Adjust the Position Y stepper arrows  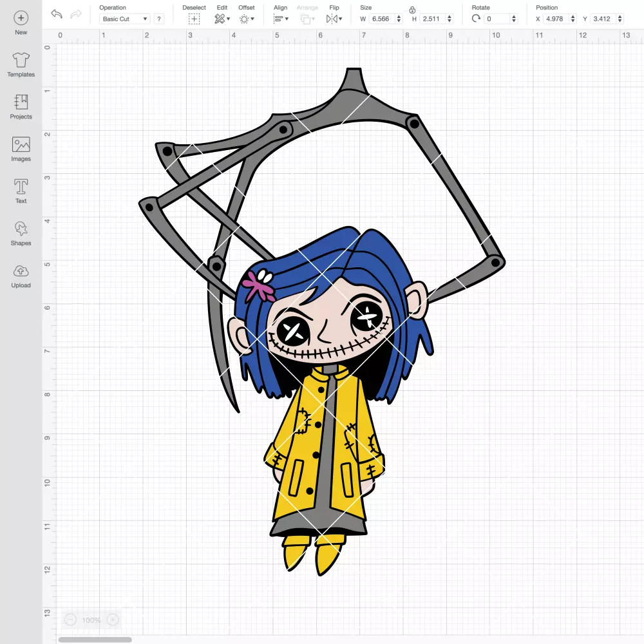point(620,19)
